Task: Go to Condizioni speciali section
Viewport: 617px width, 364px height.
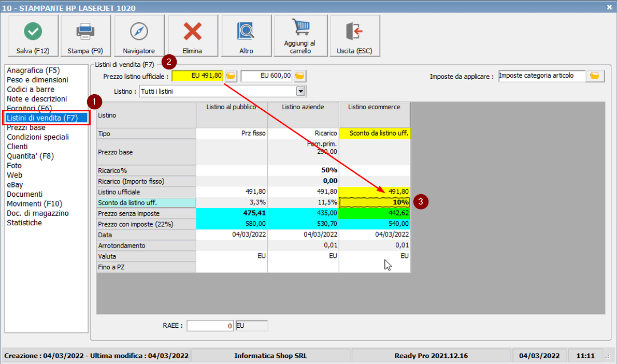Action: pos(38,137)
